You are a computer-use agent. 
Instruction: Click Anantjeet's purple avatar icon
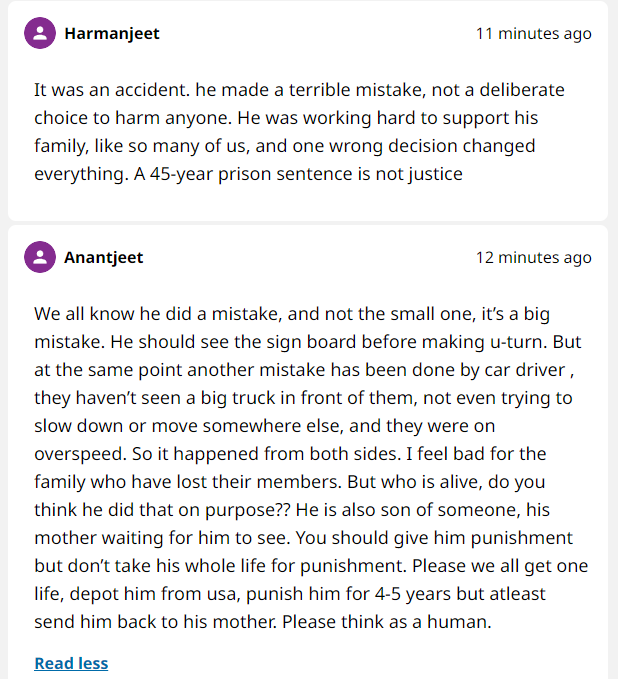point(40,257)
